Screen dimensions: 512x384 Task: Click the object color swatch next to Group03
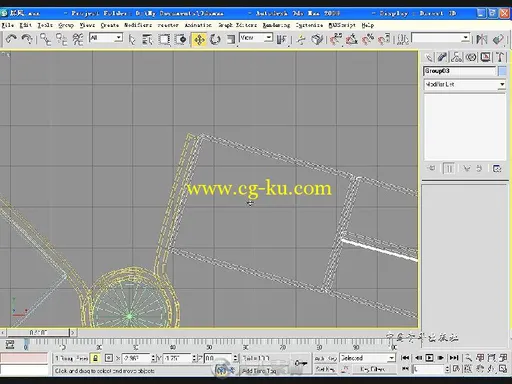(x=502, y=71)
